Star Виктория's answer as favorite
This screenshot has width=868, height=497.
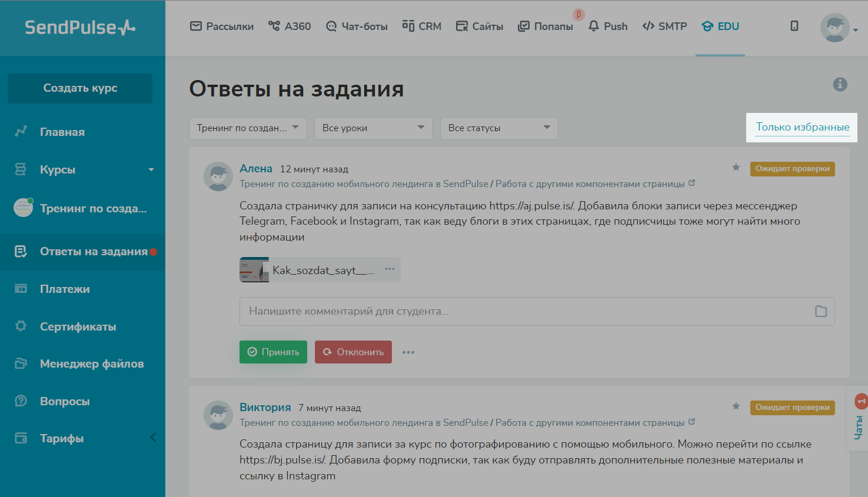736,406
